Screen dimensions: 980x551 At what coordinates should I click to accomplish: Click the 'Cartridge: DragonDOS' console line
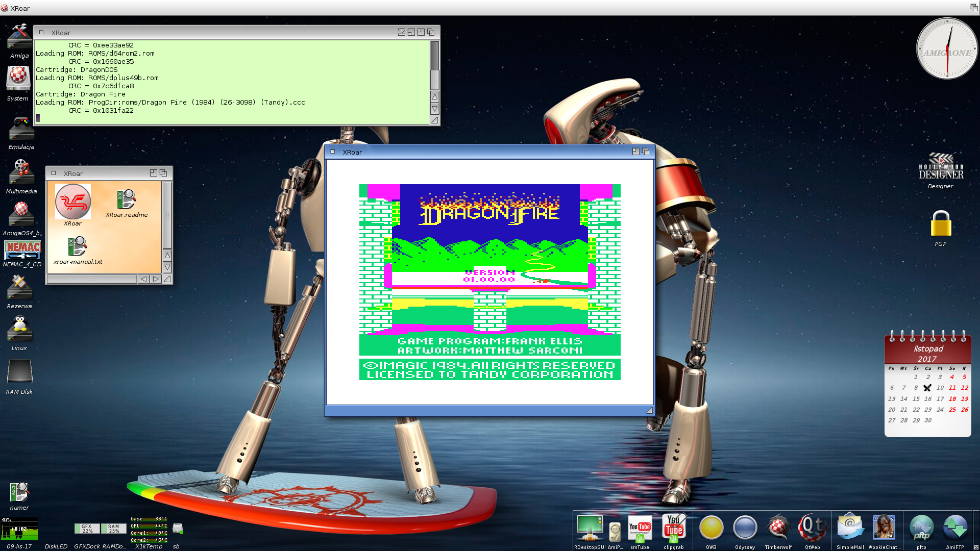click(x=77, y=69)
